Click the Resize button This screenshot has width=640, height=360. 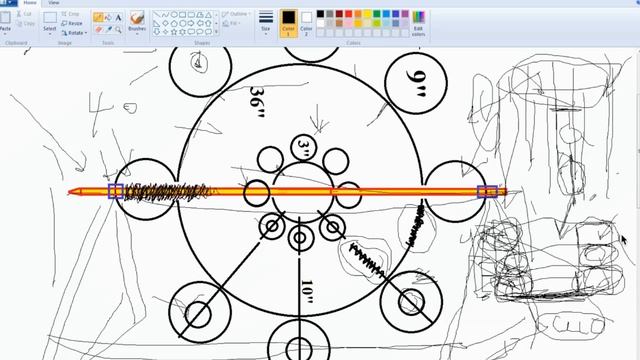tap(72, 23)
